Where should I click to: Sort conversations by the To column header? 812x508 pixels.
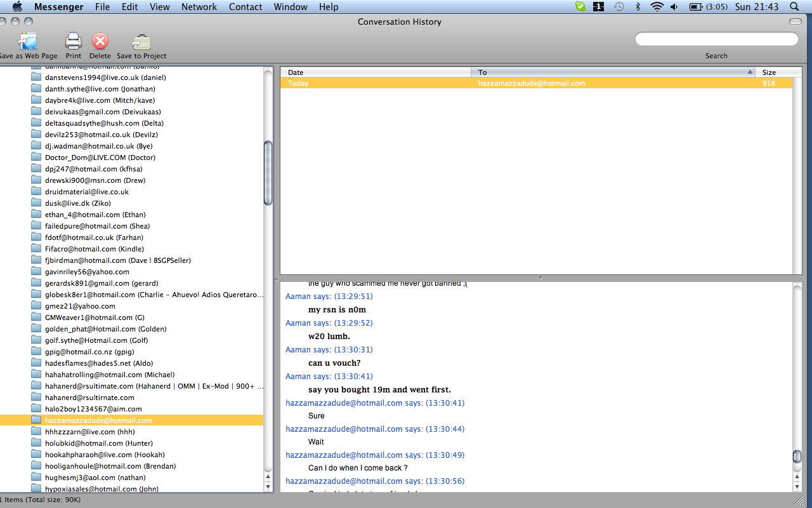pos(613,72)
